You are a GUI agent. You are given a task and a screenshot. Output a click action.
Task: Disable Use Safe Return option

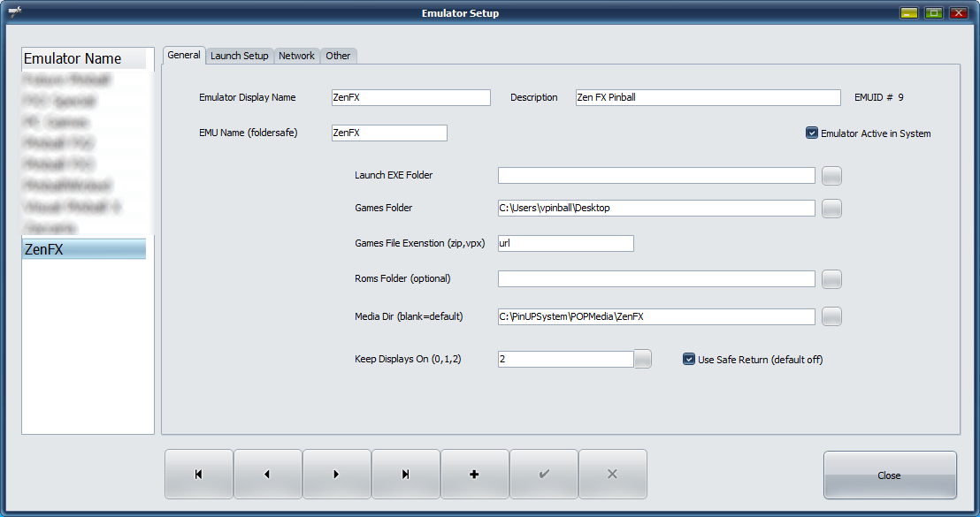690,360
